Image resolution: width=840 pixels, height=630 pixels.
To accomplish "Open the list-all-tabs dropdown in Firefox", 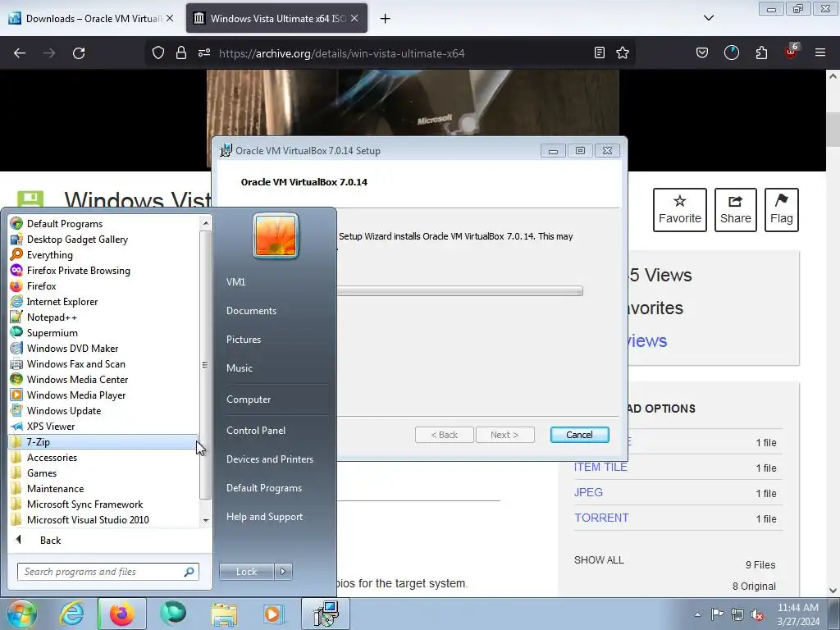I will (x=708, y=18).
